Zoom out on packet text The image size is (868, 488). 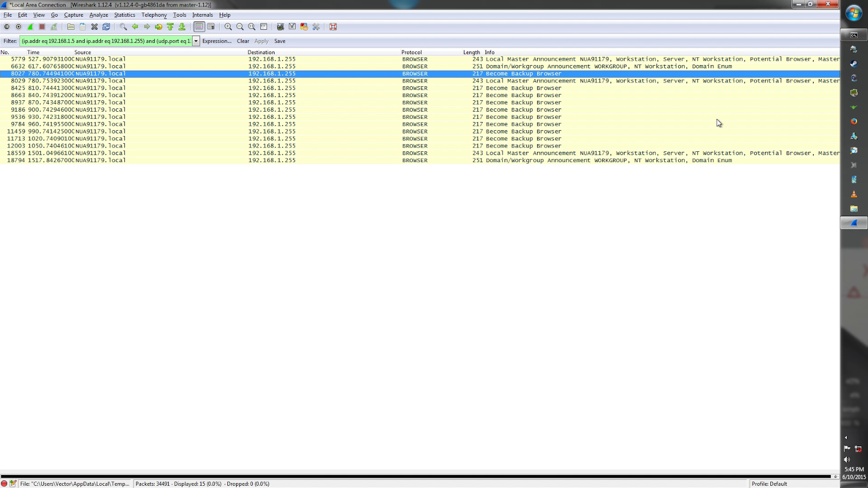(x=240, y=27)
